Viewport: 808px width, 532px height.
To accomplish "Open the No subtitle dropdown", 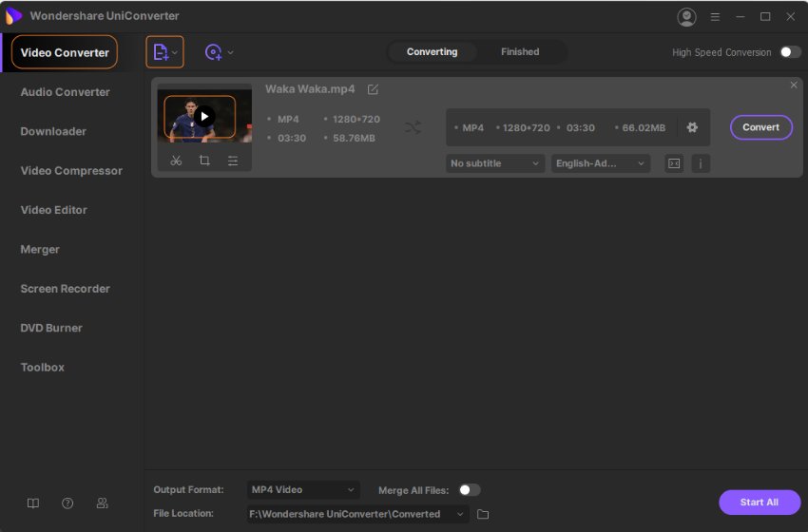I will pos(494,163).
